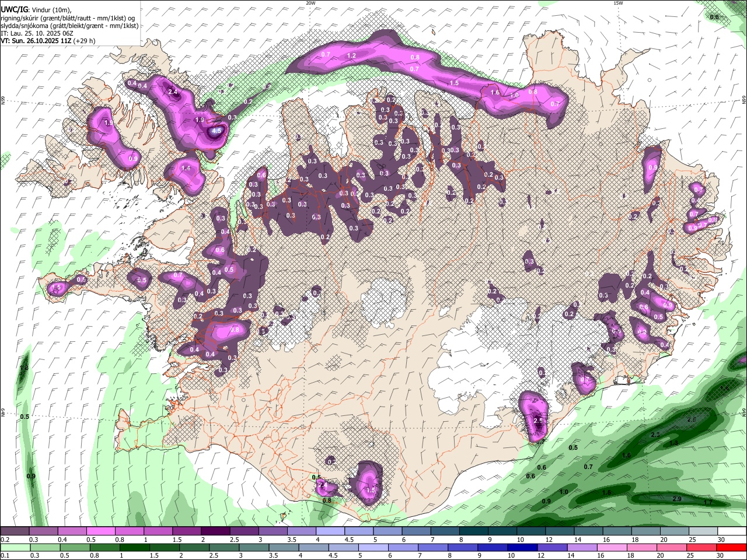Click the "0.2" label starting the upper legend scale
Image resolution: width=747 pixels, height=560 pixels.
pos(4,540)
